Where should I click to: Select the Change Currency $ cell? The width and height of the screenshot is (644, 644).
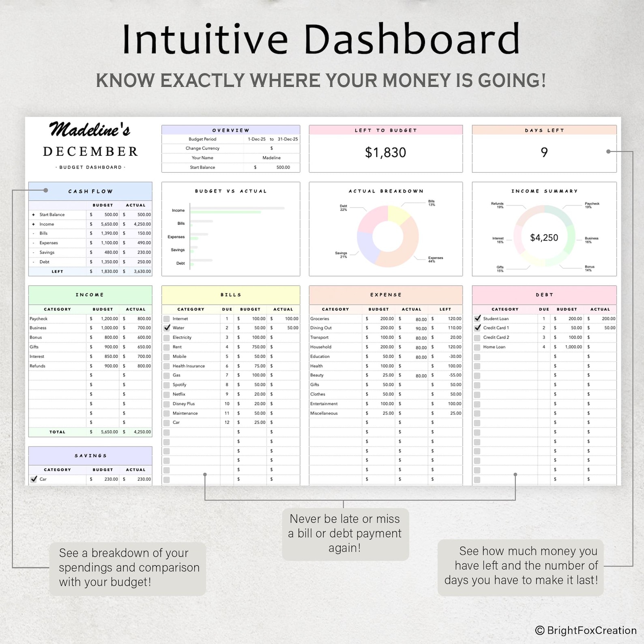(x=272, y=148)
